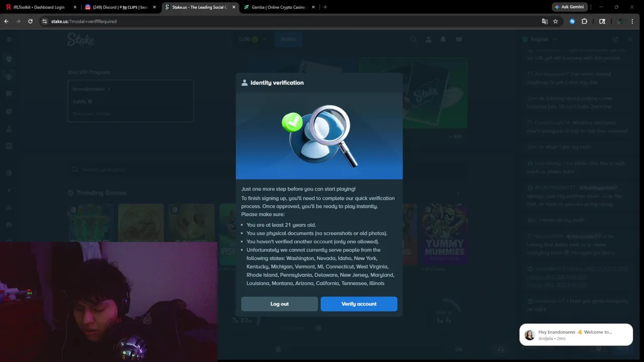Open the Yummy Mummies game thumbnail
This screenshot has width=644, height=362.
(x=445, y=234)
